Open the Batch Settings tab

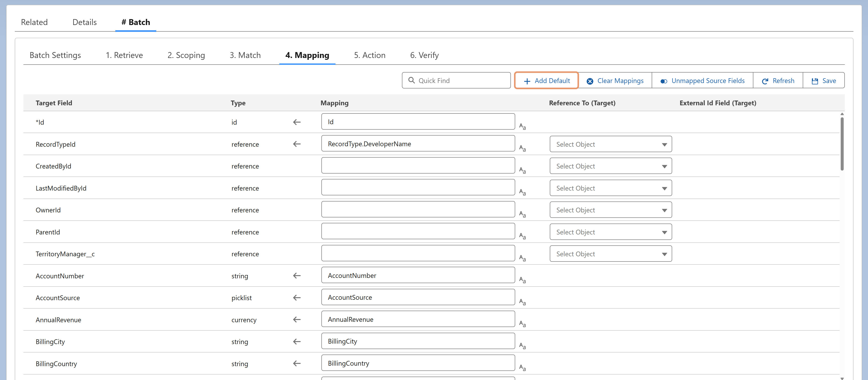coord(55,55)
